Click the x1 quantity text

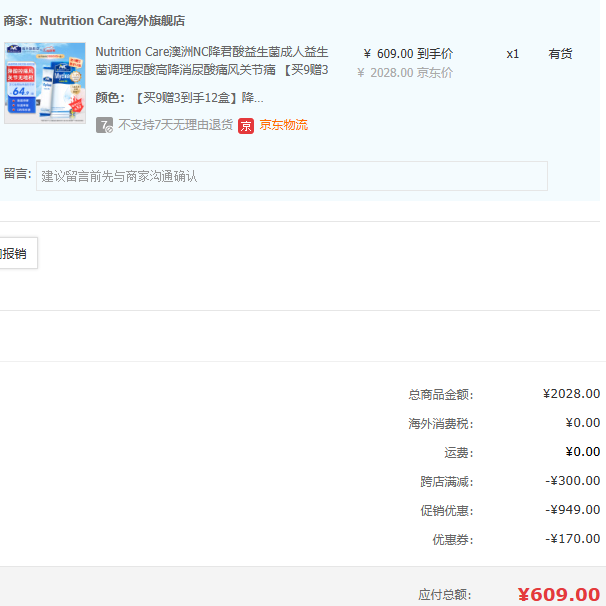[x=512, y=54]
